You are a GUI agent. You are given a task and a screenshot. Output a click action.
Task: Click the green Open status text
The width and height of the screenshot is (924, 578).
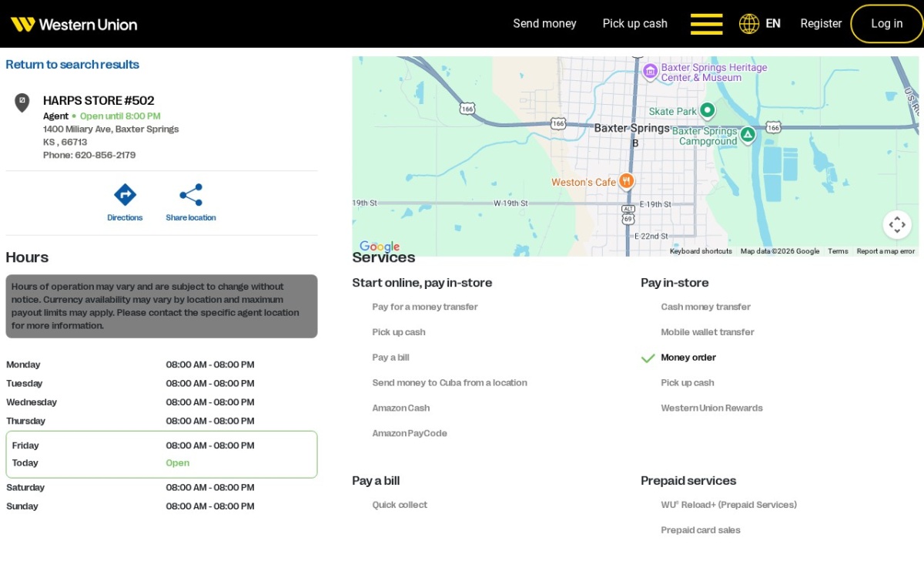point(177,463)
